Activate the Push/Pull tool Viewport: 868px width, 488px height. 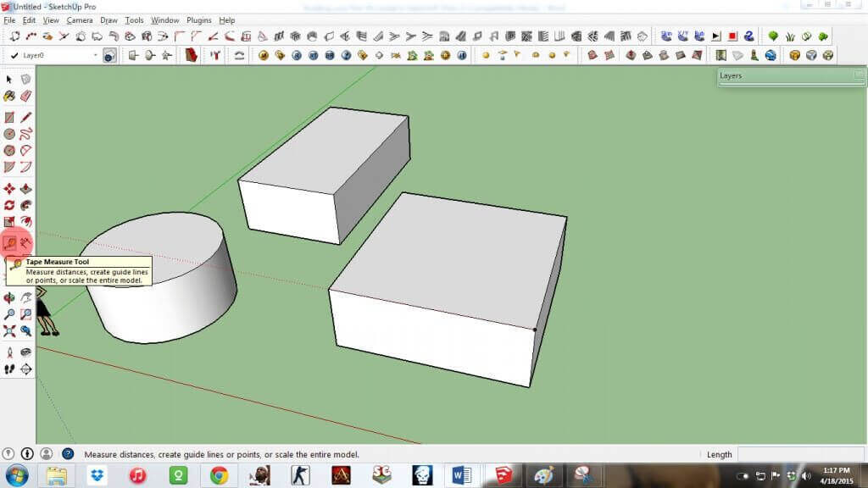[x=25, y=189]
